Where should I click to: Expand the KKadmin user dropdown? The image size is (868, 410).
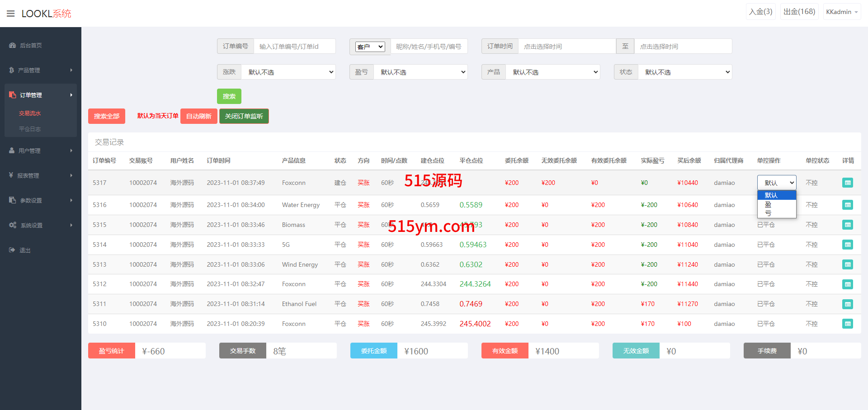pyautogui.click(x=841, y=12)
